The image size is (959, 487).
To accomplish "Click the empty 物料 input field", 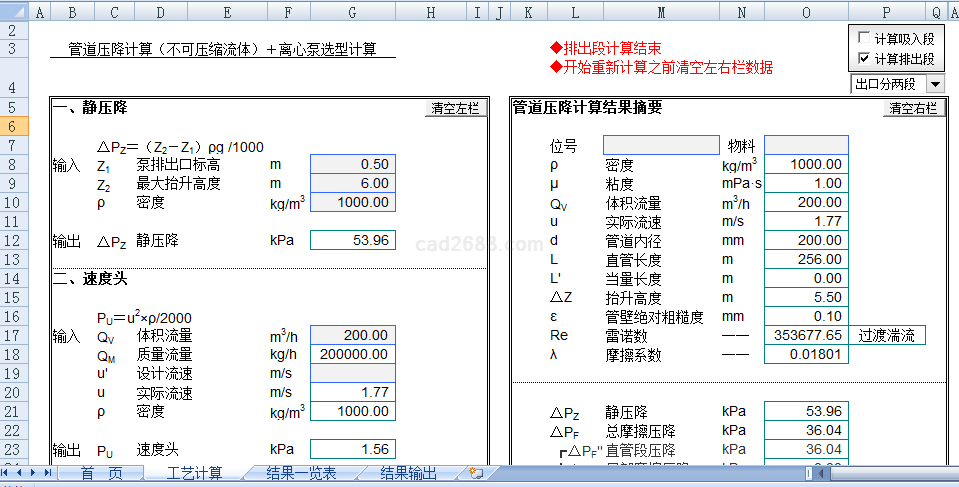I will pyautogui.click(x=806, y=146).
